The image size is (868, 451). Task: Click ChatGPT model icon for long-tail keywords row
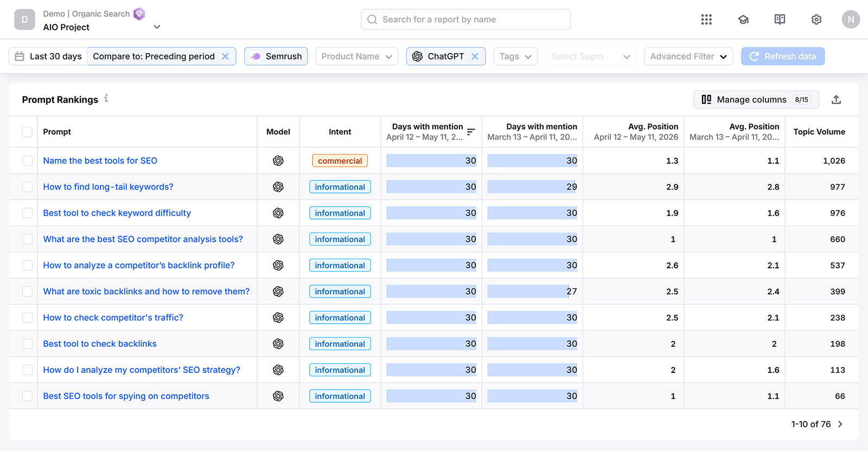point(278,186)
